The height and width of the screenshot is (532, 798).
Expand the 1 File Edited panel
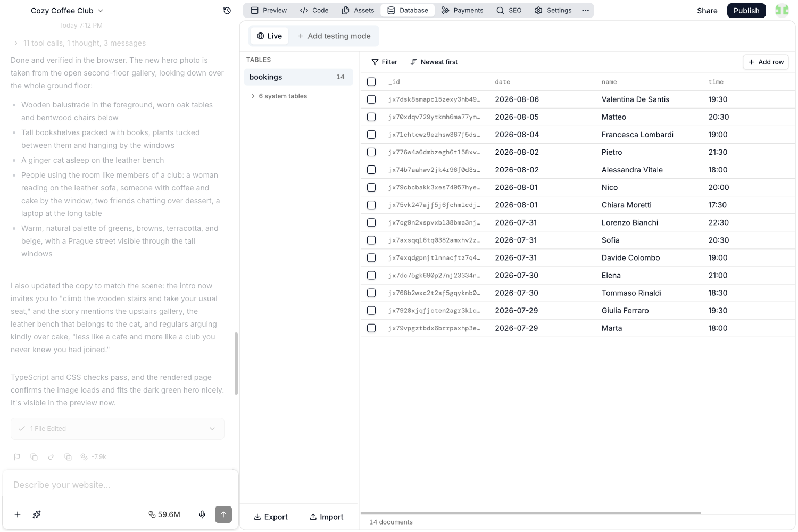118,429
